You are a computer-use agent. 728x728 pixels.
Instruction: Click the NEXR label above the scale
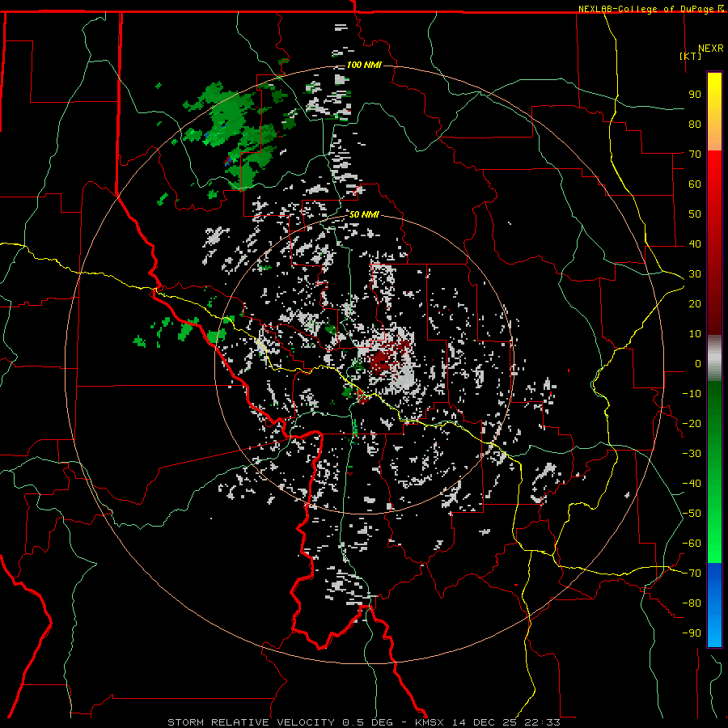pos(711,49)
